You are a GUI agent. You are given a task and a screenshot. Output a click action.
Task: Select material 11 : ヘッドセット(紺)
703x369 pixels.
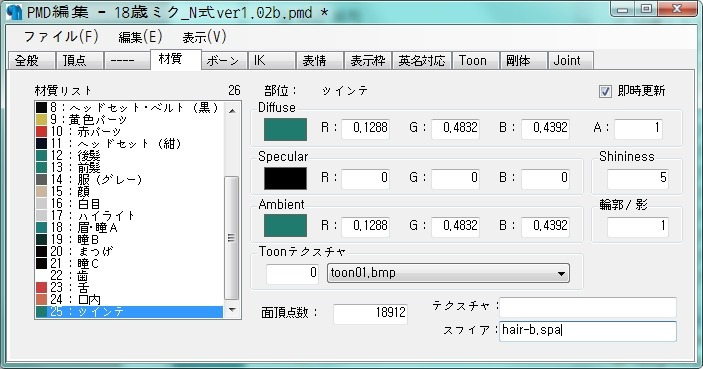click(x=129, y=143)
